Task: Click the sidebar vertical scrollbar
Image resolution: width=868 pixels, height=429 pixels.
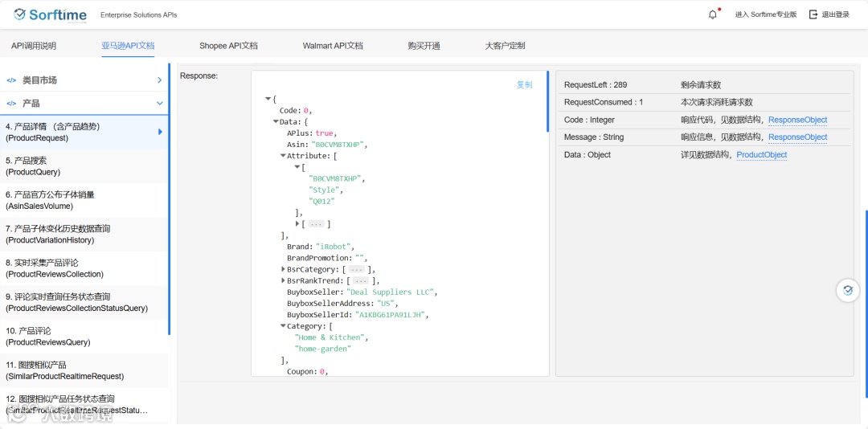Action: click(169, 199)
